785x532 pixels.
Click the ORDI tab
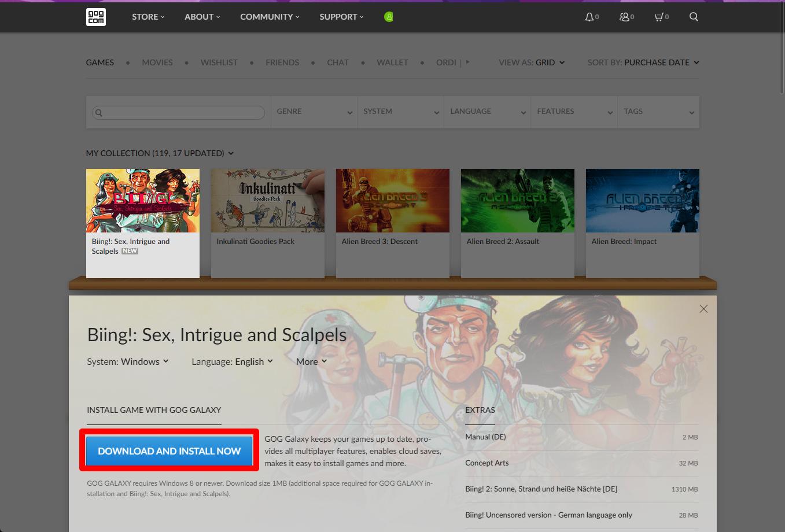click(x=446, y=62)
